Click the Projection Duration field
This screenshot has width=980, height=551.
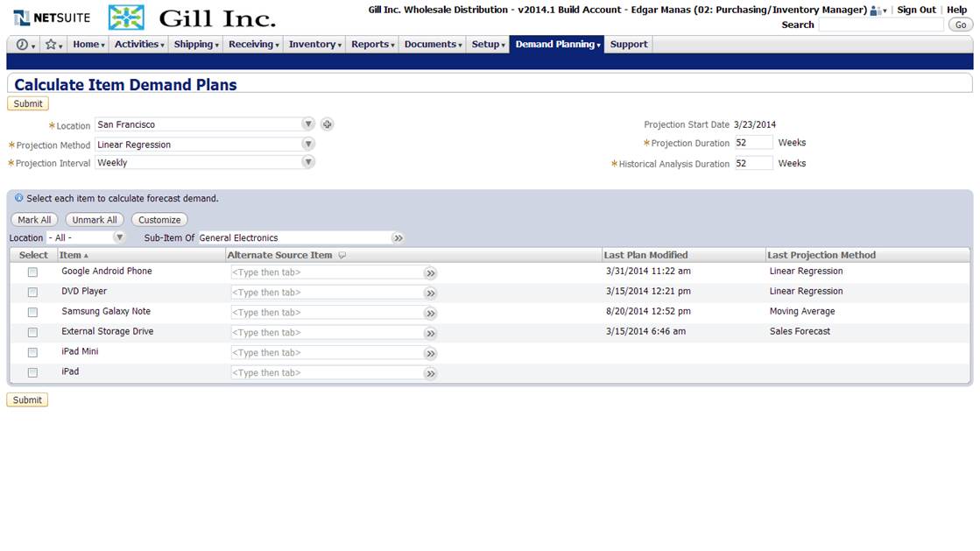753,143
